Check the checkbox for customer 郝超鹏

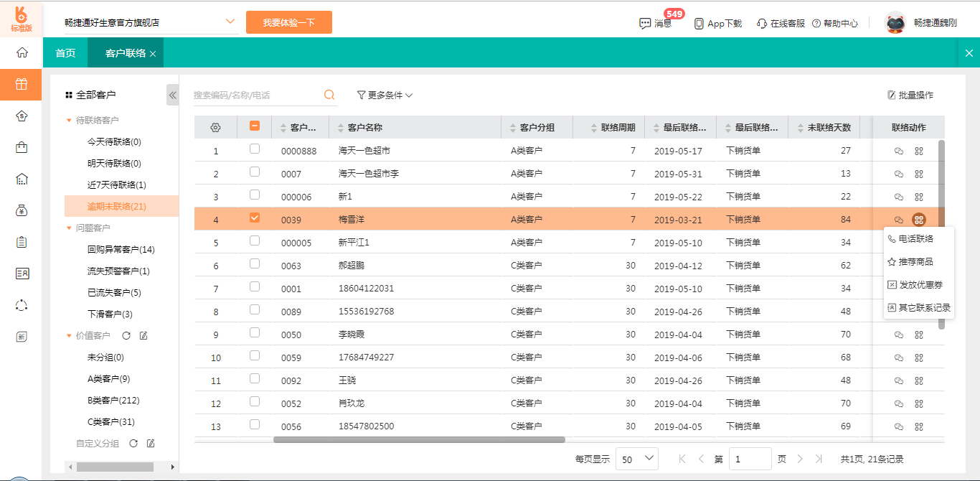[255, 264]
